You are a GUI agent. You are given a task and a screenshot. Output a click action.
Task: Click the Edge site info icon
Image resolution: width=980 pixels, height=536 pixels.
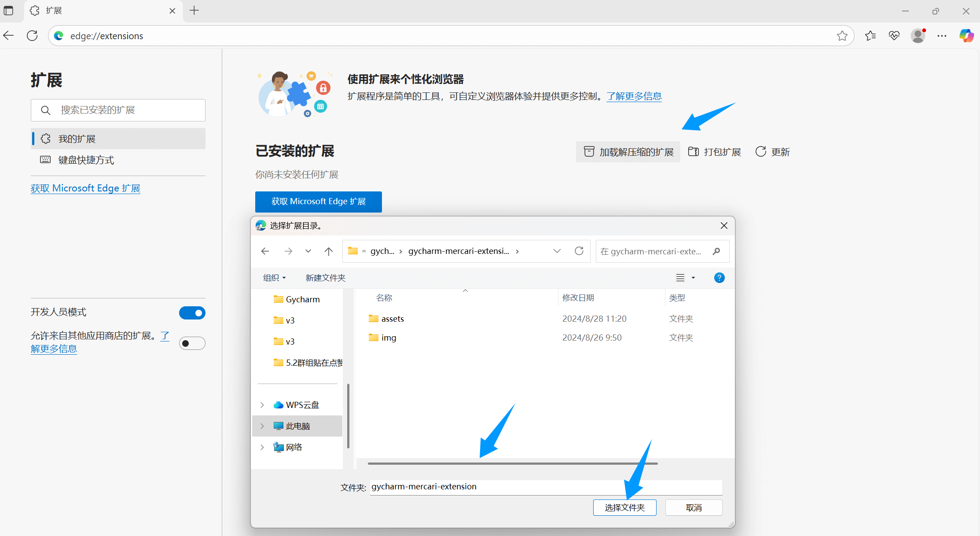[x=59, y=36]
